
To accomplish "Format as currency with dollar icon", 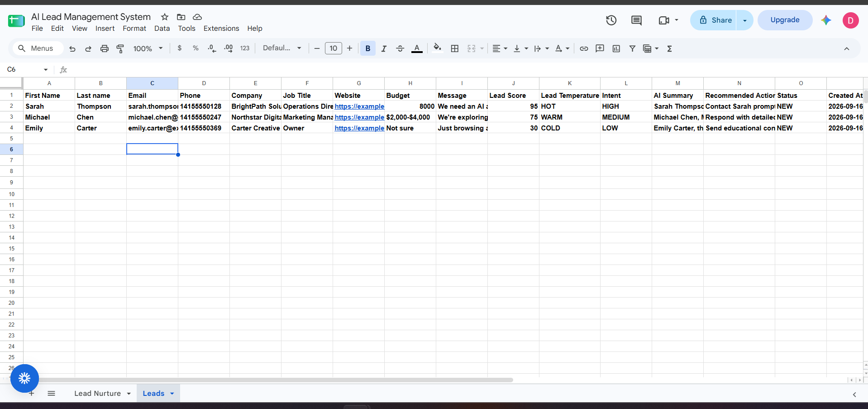I will (180, 48).
